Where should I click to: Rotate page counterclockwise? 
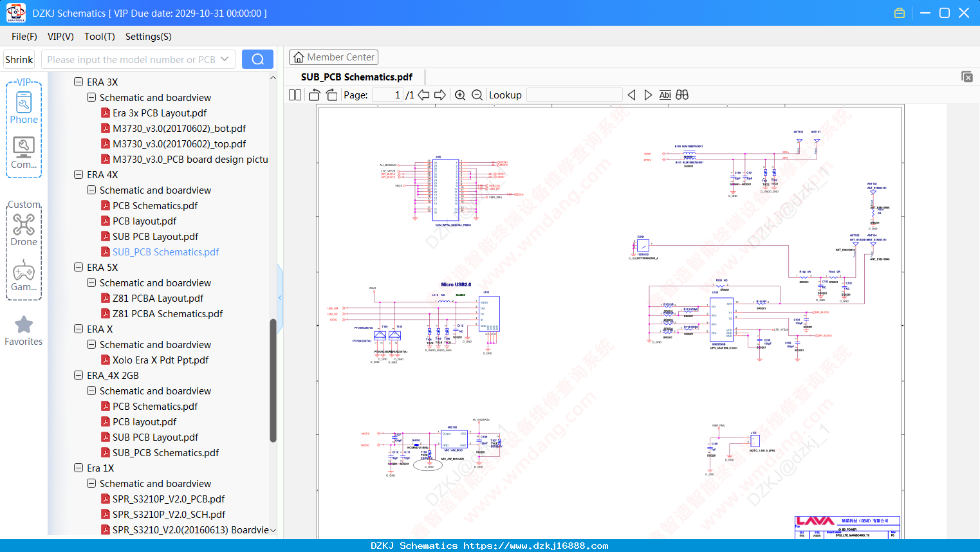tap(314, 95)
